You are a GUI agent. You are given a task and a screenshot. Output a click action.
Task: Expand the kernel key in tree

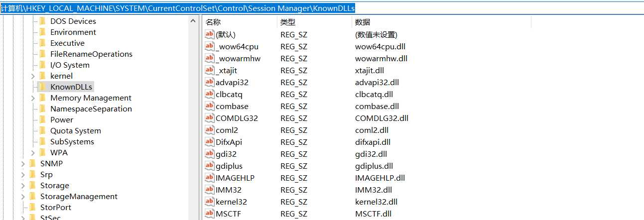click(x=33, y=76)
